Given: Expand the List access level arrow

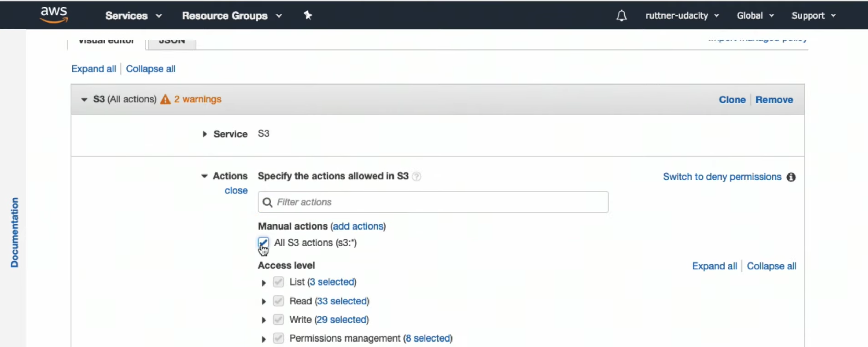Looking at the screenshot, I should coord(263,283).
